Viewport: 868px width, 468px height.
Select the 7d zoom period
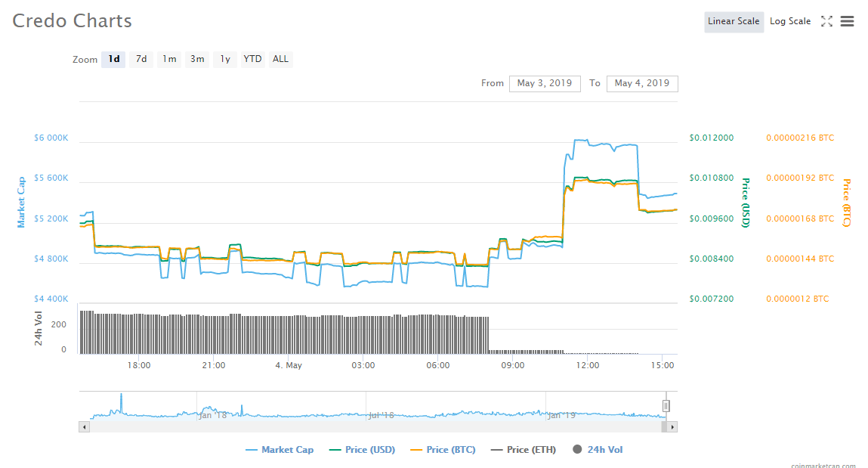click(141, 59)
